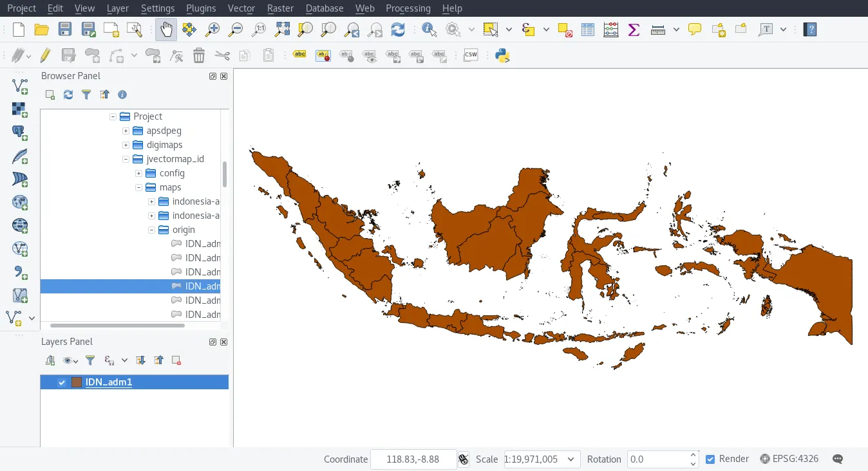Screen dimensions: 868x471
Task: Click the messages log balloon button
Action: [x=837, y=459]
